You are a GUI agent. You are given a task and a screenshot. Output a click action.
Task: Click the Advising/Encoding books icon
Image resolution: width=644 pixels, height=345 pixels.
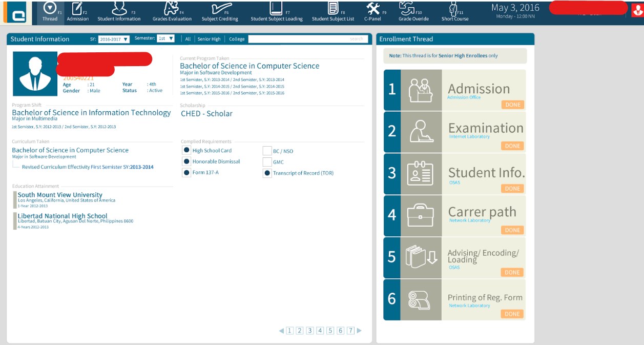point(421,257)
